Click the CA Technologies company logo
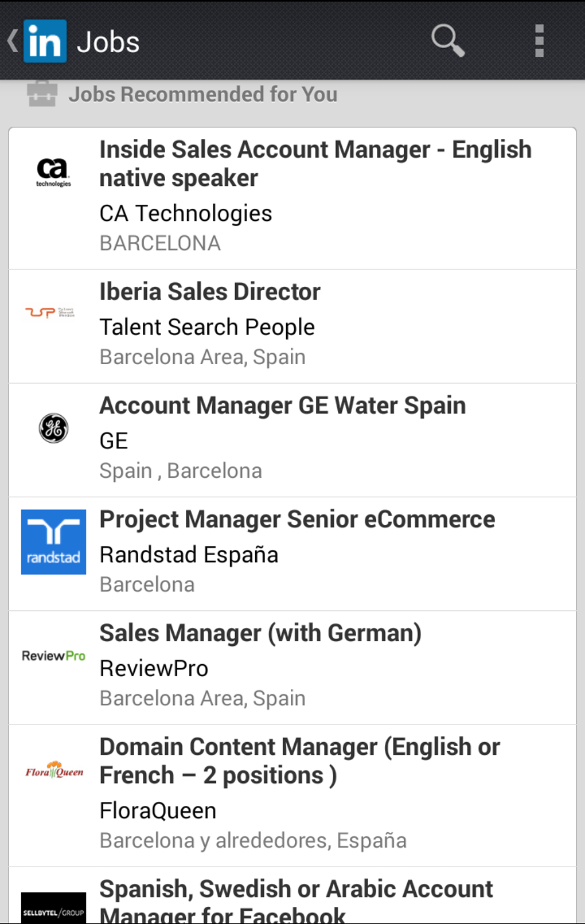The image size is (585, 924). click(x=53, y=172)
